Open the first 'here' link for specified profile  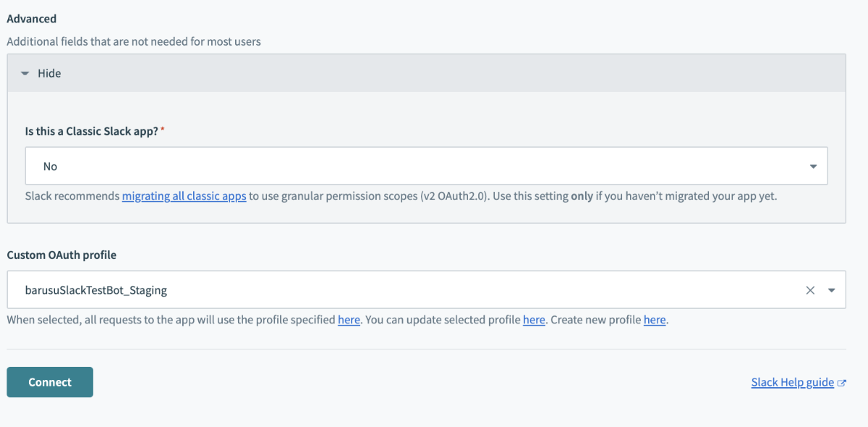(x=349, y=320)
